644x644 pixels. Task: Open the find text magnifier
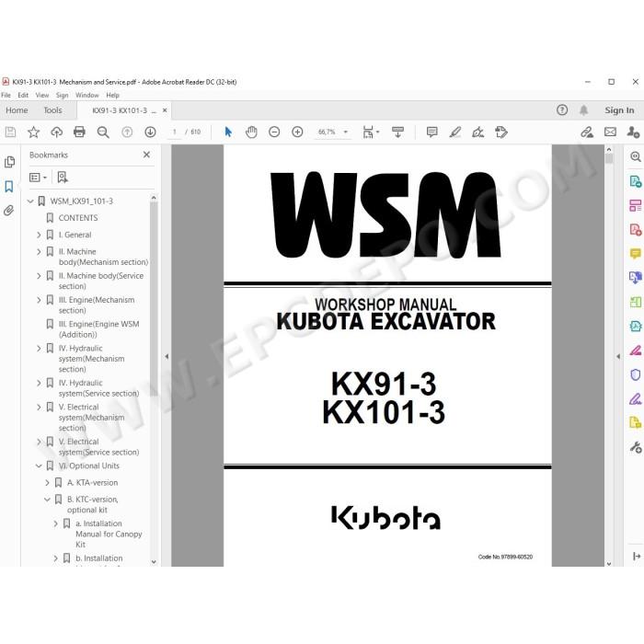103,132
